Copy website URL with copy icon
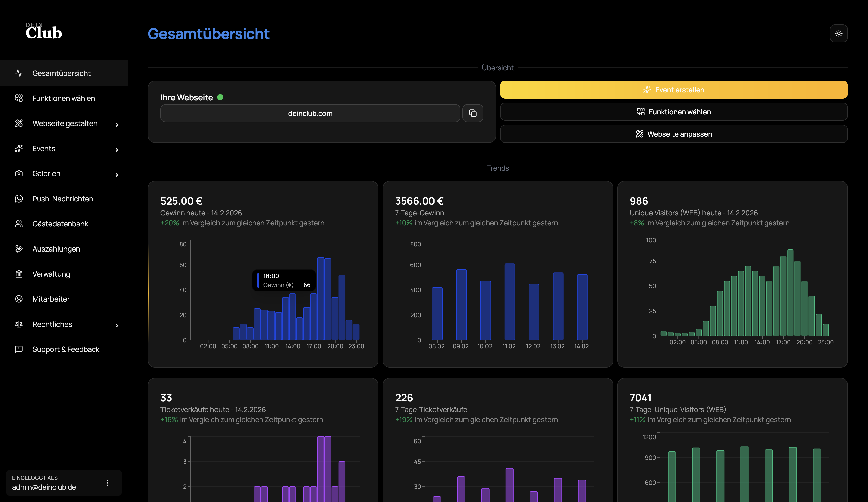The image size is (868, 502). 473,113
